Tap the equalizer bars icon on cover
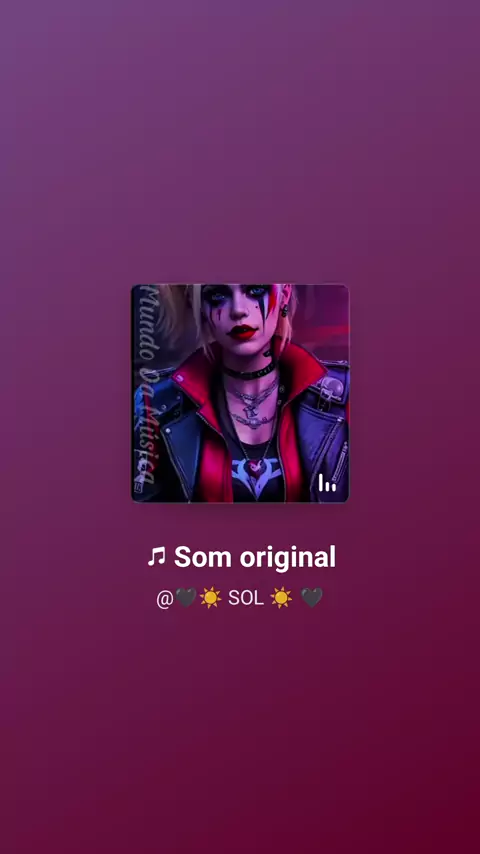The height and width of the screenshot is (854, 480). tap(327, 483)
